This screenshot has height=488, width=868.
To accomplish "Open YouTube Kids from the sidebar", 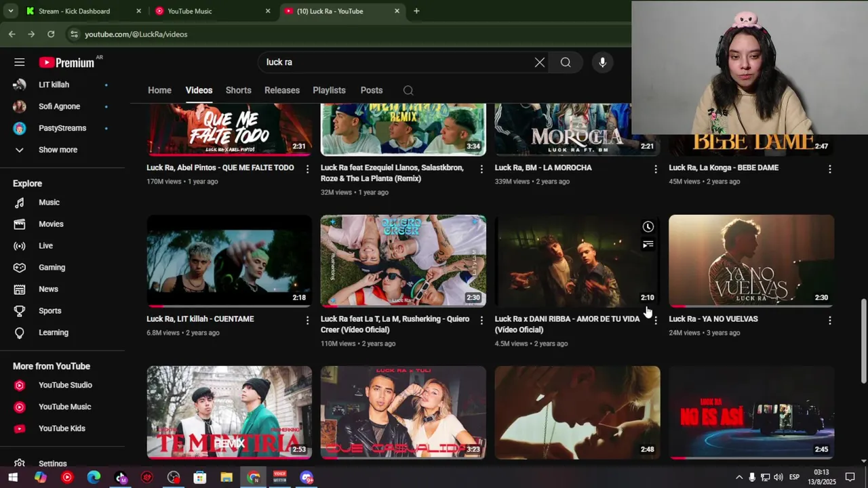I will (62, 428).
